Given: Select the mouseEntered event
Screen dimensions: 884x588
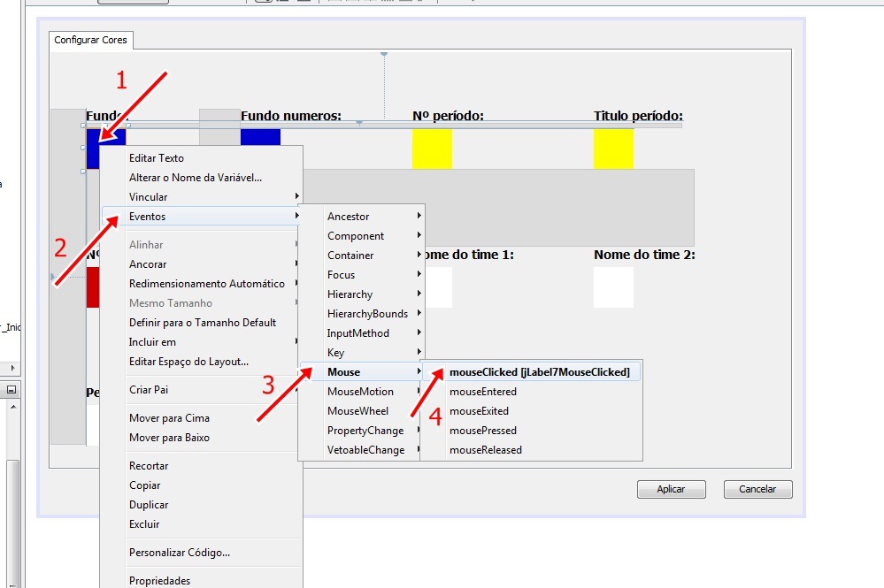Looking at the screenshot, I should [532, 392].
